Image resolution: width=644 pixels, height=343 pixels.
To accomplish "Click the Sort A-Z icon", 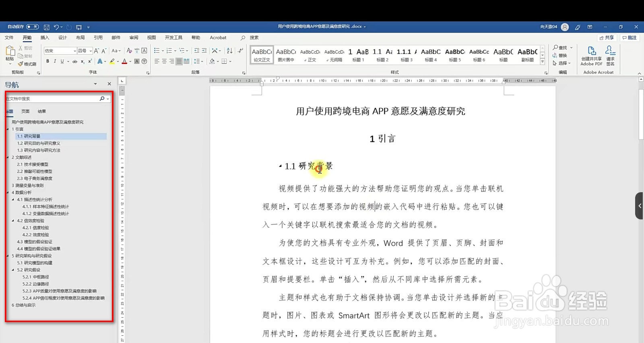I will (229, 51).
